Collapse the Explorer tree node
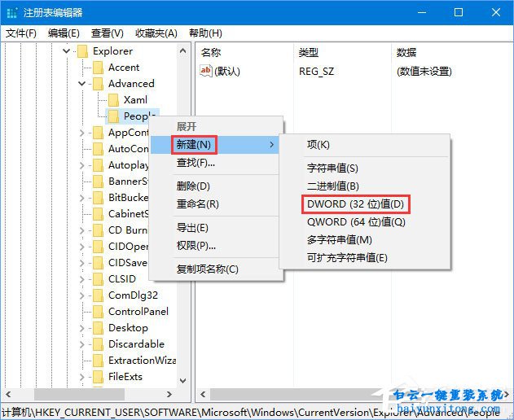 point(66,51)
